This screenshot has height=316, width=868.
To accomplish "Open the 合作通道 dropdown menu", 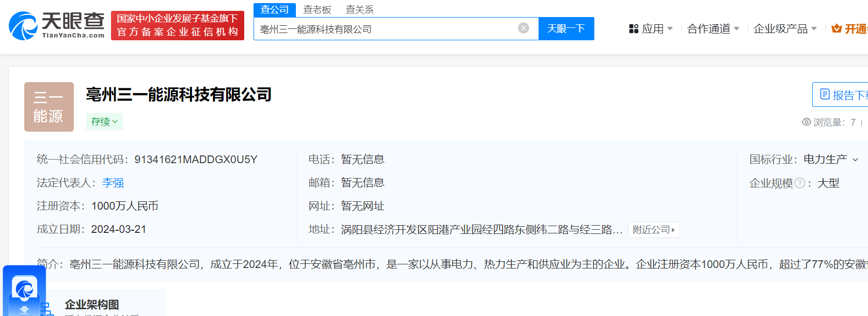I will tap(713, 29).
